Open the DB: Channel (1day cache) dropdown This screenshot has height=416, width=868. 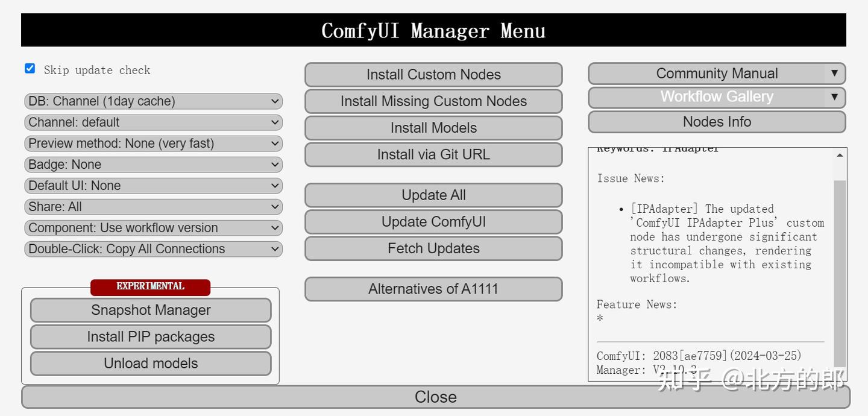click(x=154, y=101)
